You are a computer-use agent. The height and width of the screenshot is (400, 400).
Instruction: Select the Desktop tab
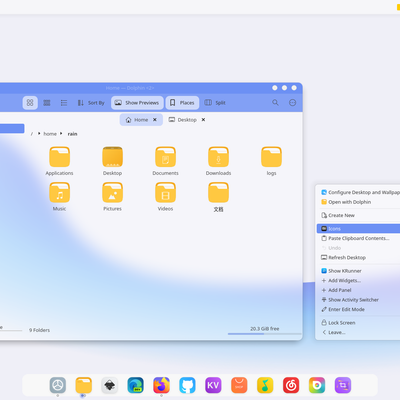coord(183,120)
